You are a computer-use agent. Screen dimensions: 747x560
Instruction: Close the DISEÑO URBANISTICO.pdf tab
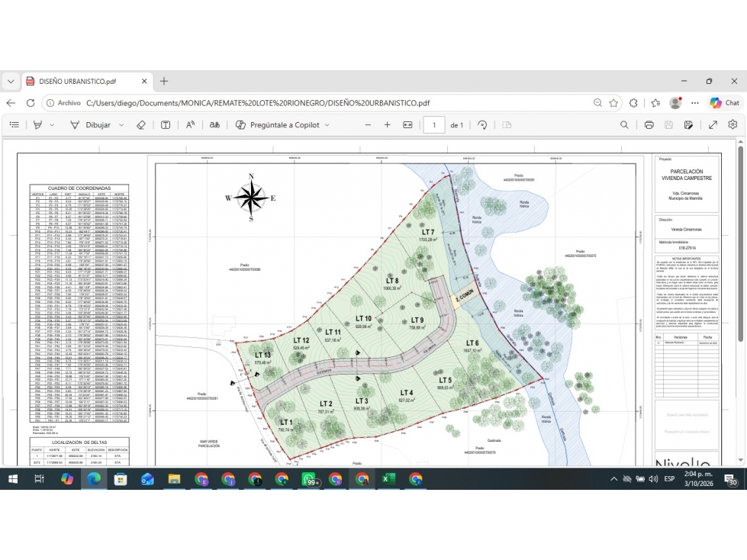[x=144, y=82]
